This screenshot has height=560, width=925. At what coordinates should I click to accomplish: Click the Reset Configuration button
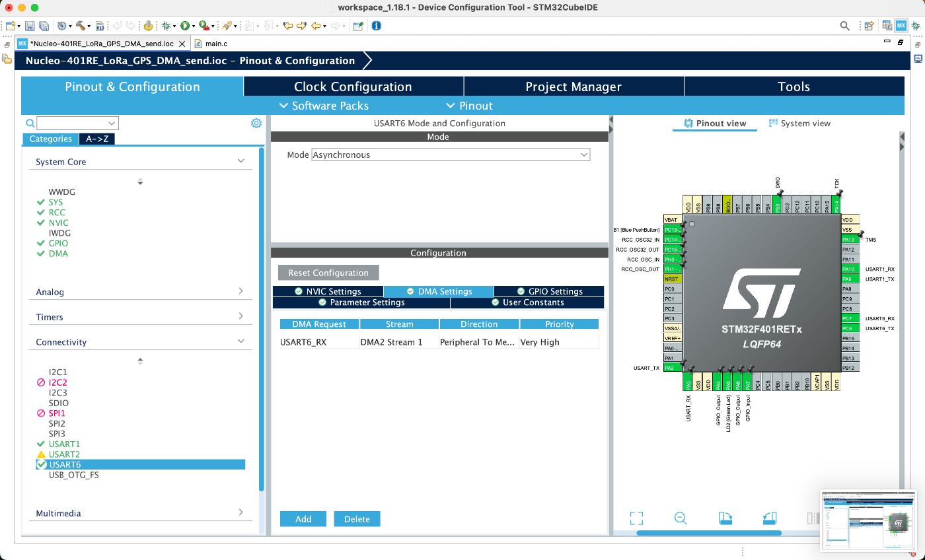tap(328, 273)
